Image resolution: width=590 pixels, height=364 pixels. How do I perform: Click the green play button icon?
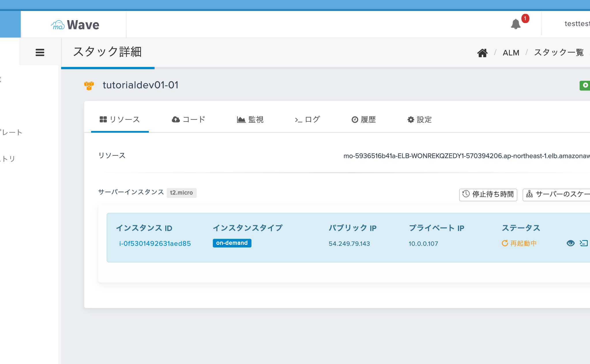[585, 85]
